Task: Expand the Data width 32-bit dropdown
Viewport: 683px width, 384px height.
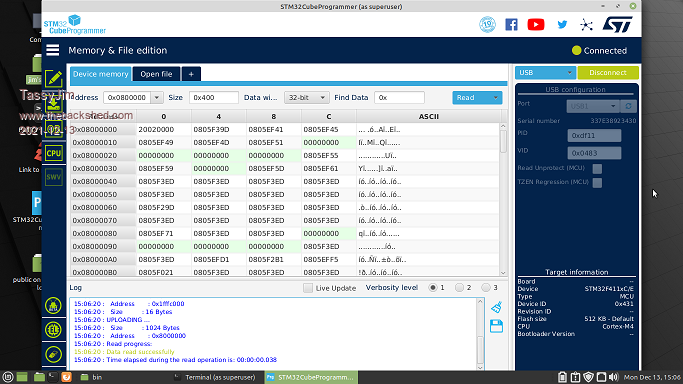Action: 306,98
